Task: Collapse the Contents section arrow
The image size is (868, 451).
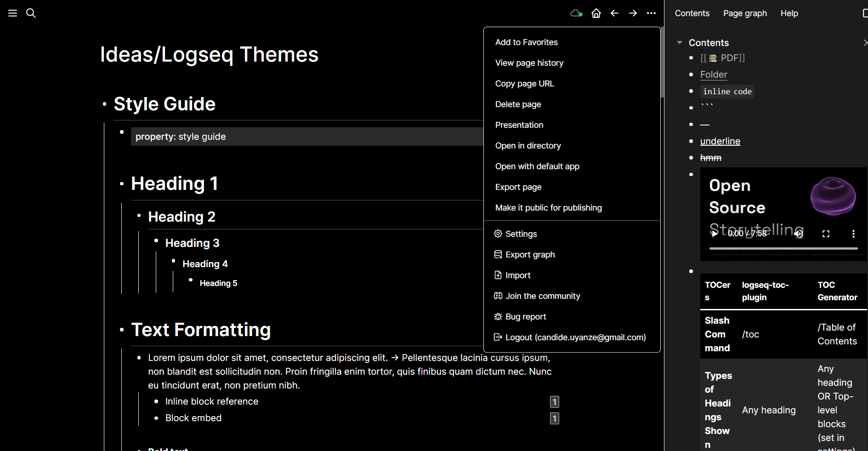Action: [680, 43]
